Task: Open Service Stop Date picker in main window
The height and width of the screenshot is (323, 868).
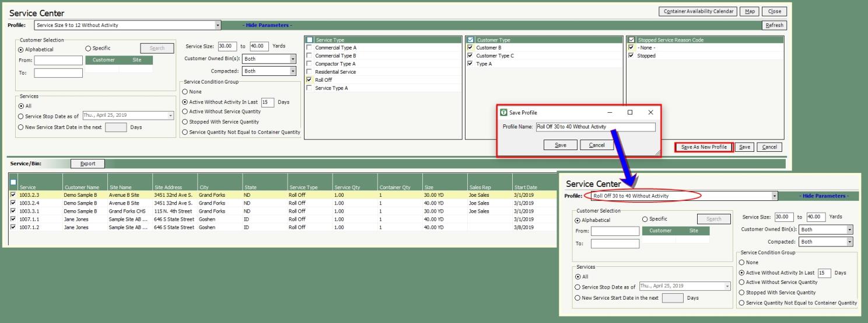Action: 170,116
